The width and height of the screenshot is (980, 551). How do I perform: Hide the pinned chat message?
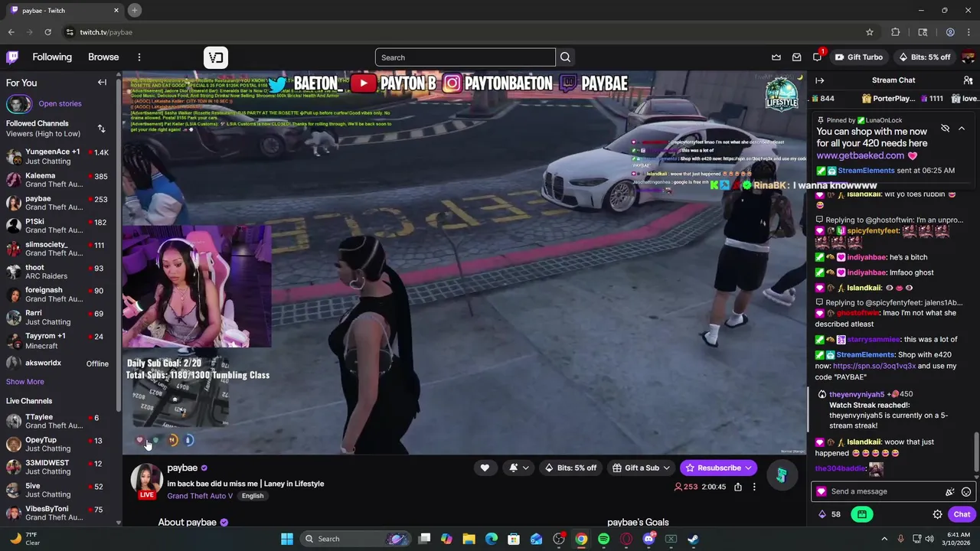coord(945,129)
